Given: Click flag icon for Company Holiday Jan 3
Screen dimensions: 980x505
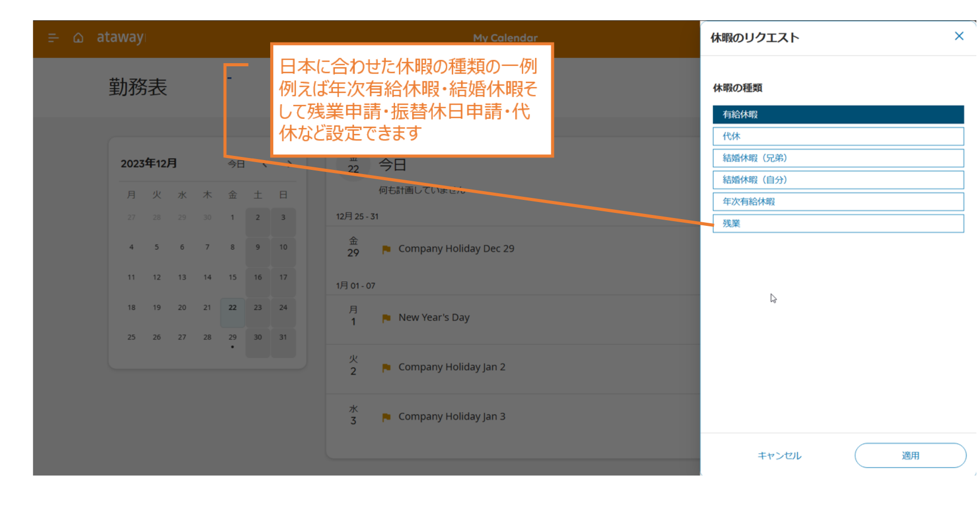Looking at the screenshot, I should pos(386,417).
